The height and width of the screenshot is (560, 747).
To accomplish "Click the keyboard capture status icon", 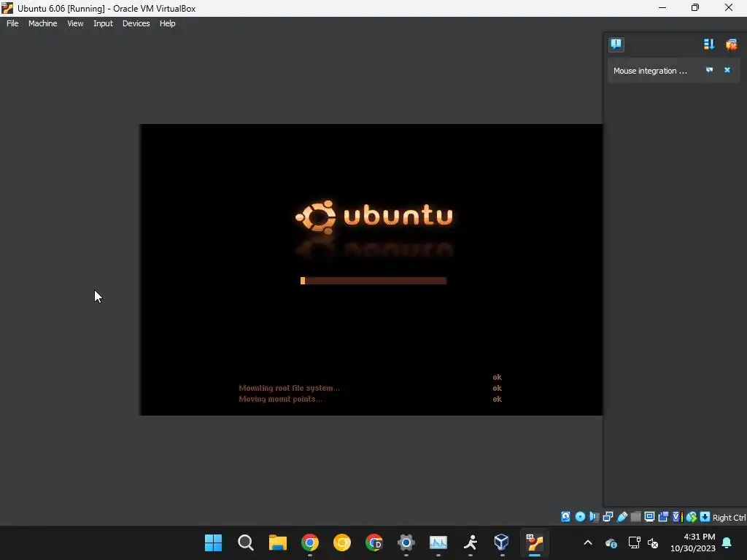I will pyautogui.click(x=705, y=517).
